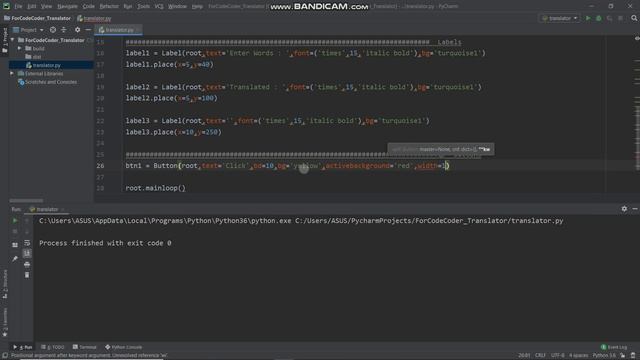
Task: Click python.exe path line in Run console
Action: point(301,221)
